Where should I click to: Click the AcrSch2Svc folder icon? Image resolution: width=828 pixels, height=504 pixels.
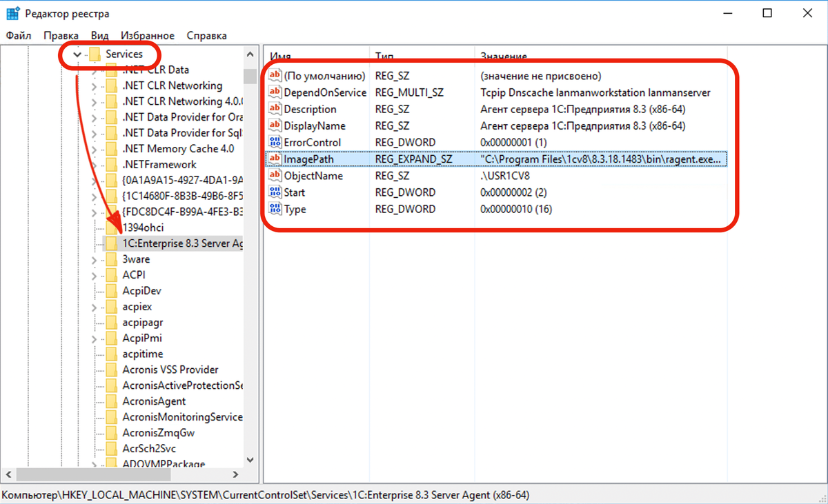[112, 448]
